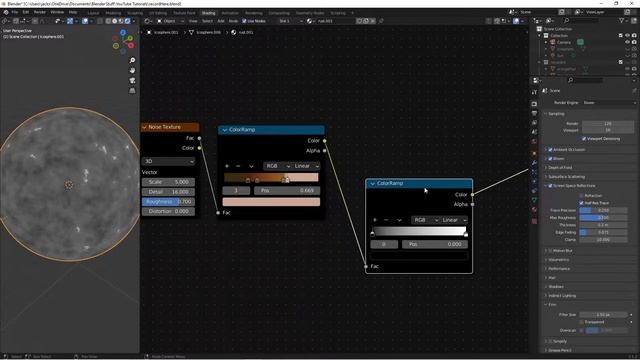Toggle Half Res Trace checkbox

point(582,203)
